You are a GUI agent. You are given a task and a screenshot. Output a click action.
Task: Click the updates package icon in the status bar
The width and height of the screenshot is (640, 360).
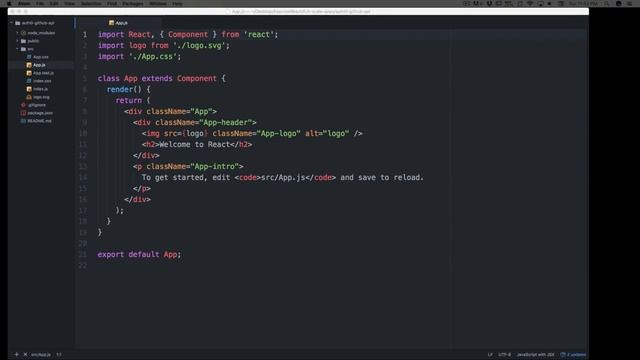pyautogui.click(x=563, y=354)
